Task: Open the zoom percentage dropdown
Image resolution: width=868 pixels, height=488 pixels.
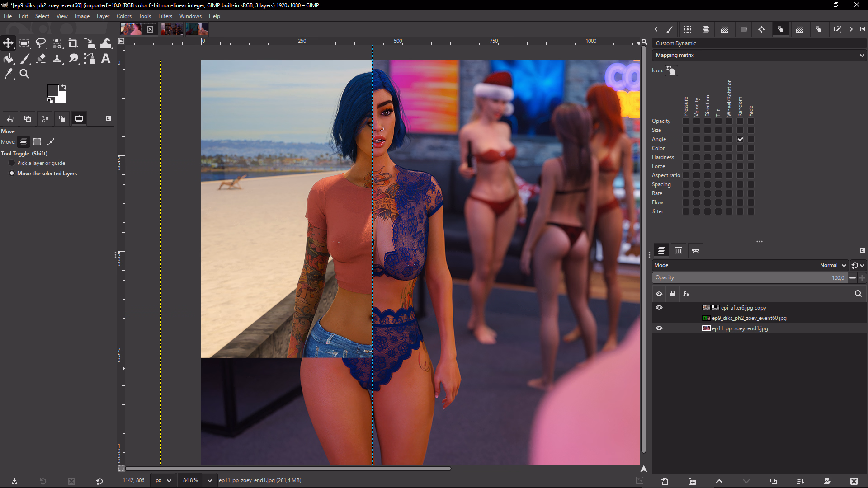Action: coord(209,480)
